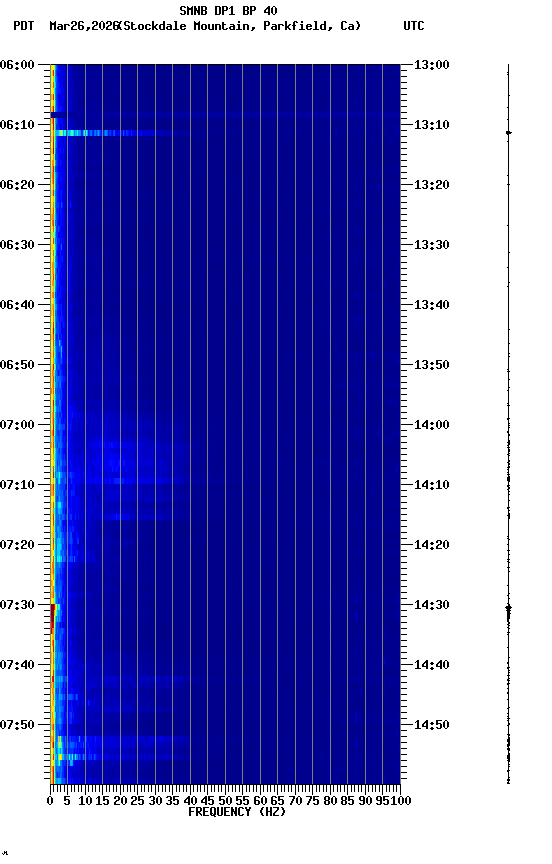Click the '06:10' PDT time label

(x=17, y=125)
